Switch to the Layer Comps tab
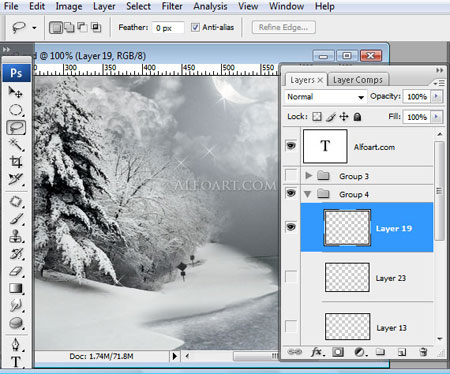Image resolution: width=450 pixels, height=374 pixels. tap(358, 80)
